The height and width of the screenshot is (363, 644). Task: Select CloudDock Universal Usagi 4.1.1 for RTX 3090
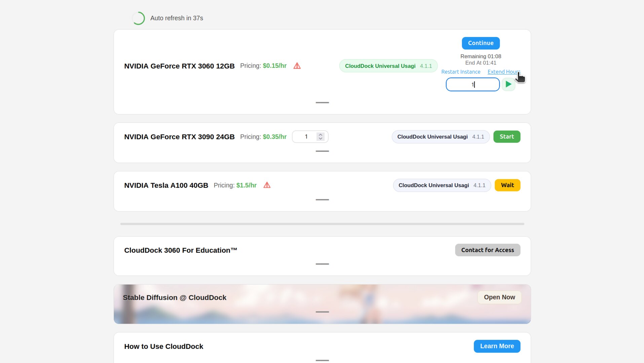[x=440, y=136]
